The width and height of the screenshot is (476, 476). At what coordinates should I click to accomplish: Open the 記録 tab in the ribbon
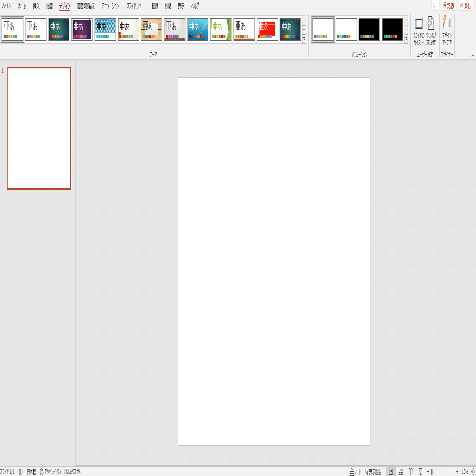tap(155, 6)
